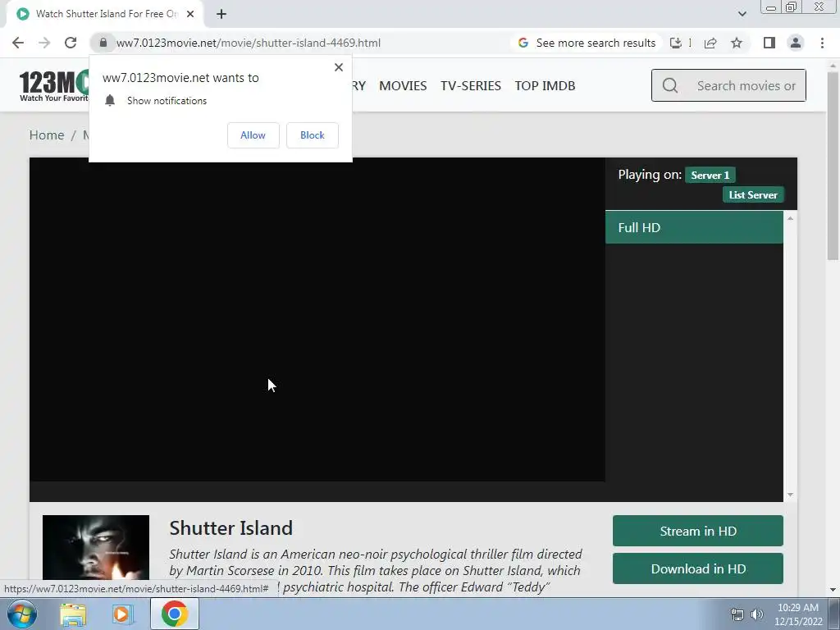Click the Chrome taskbar icon
840x630 pixels.
174,614
